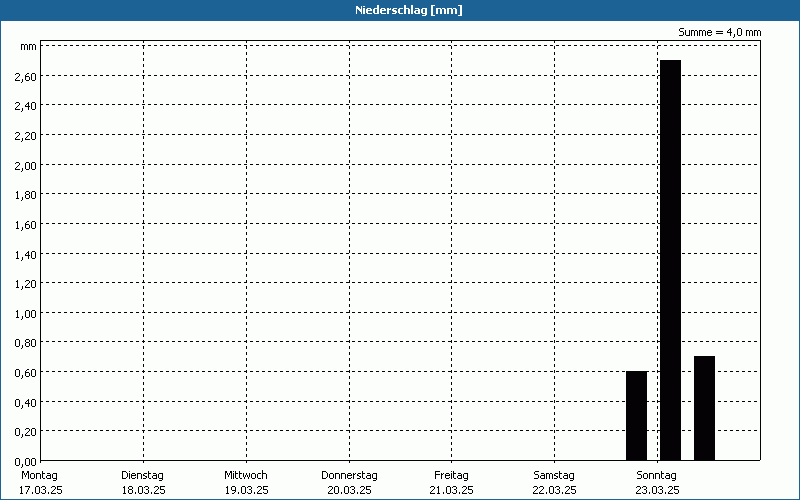Click the Donnerstag day label

(x=349, y=476)
